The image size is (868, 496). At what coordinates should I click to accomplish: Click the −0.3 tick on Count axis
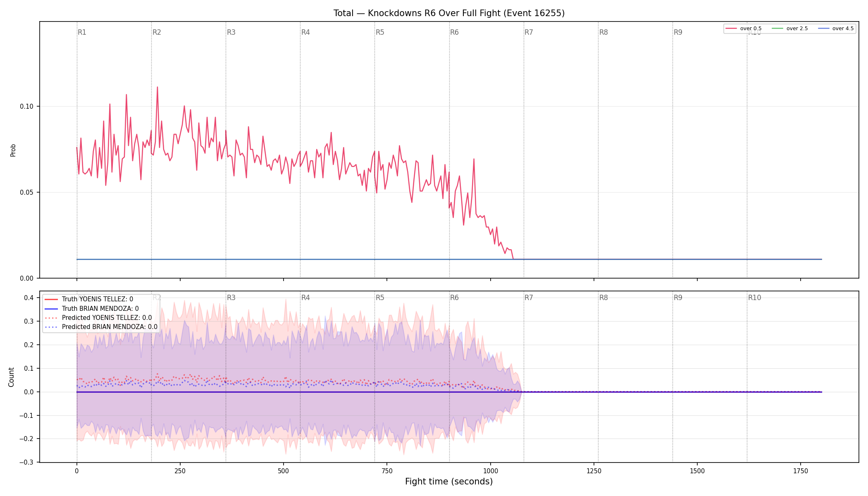click(26, 463)
